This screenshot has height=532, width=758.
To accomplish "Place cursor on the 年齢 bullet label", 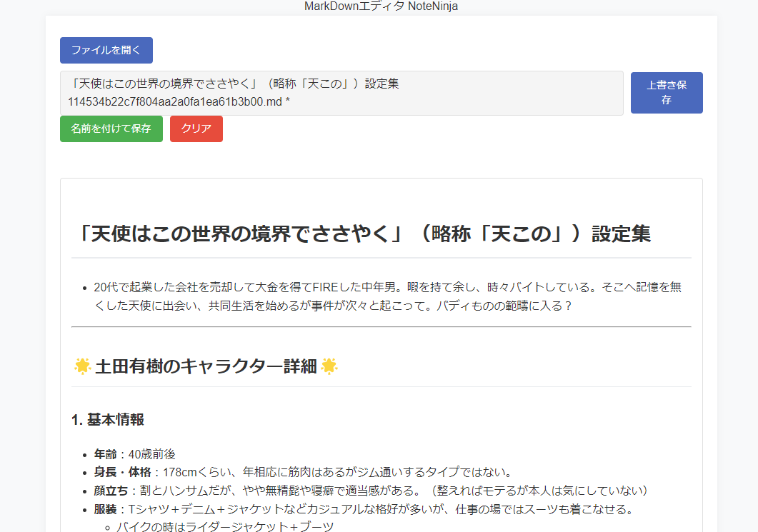I will [x=104, y=454].
